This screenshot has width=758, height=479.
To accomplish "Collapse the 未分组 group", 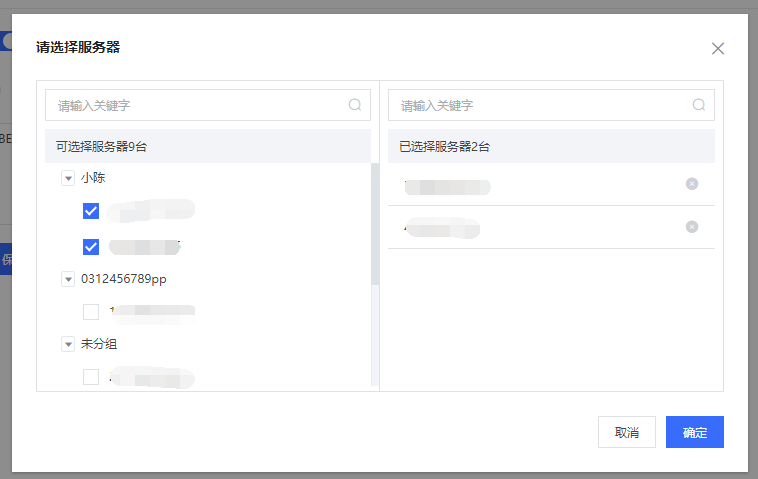I will (68, 345).
